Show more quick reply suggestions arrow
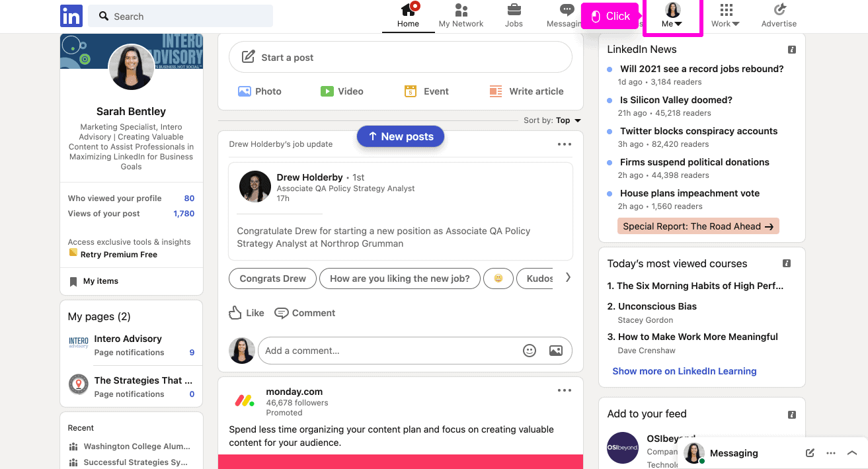The width and height of the screenshot is (868, 469). pos(568,278)
